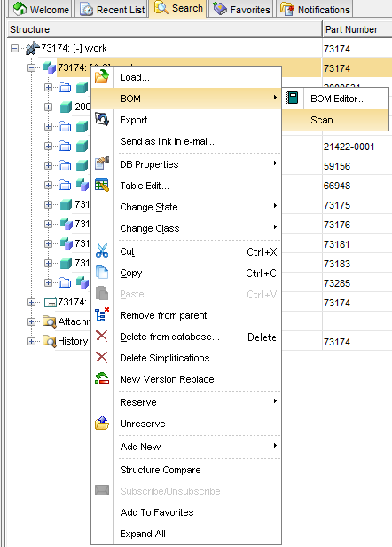The image size is (392, 547).
Task: Switch to the Favorites tab
Action: pyautogui.click(x=242, y=10)
